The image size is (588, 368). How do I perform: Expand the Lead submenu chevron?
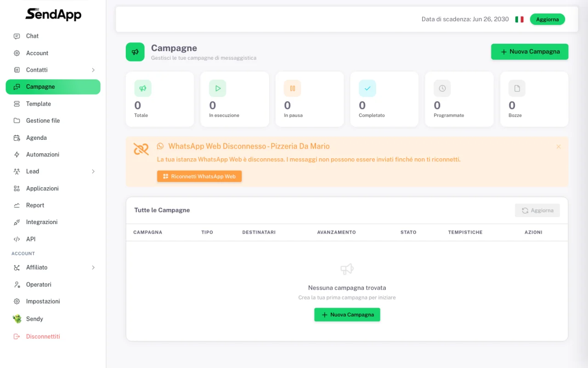coord(93,171)
